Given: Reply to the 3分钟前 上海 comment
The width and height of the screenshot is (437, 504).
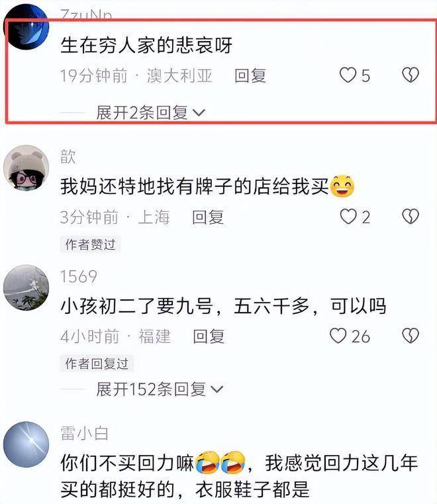Looking at the screenshot, I should [208, 217].
